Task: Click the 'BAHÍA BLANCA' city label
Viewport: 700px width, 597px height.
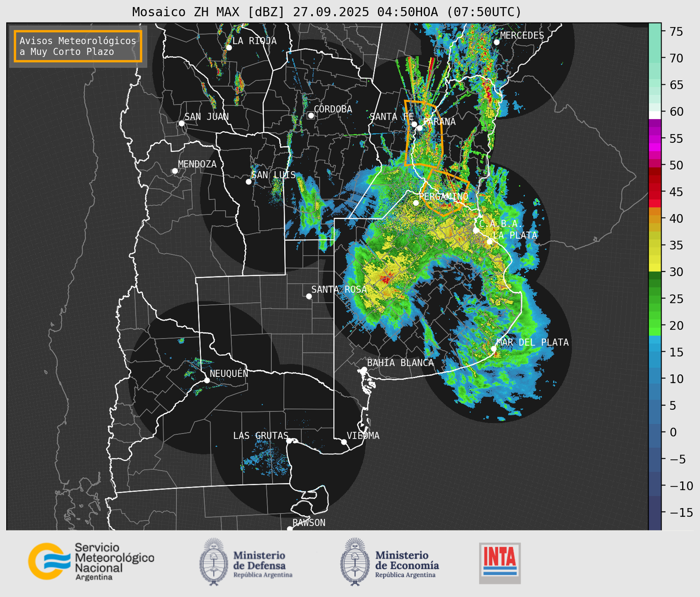Action: pyautogui.click(x=400, y=363)
